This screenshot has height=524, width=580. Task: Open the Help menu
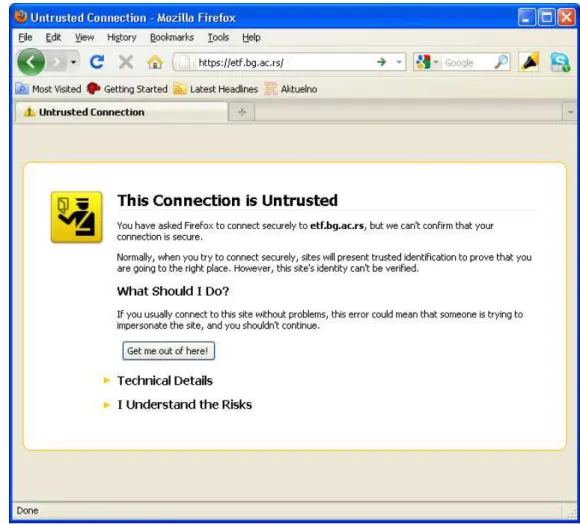[251, 37]
